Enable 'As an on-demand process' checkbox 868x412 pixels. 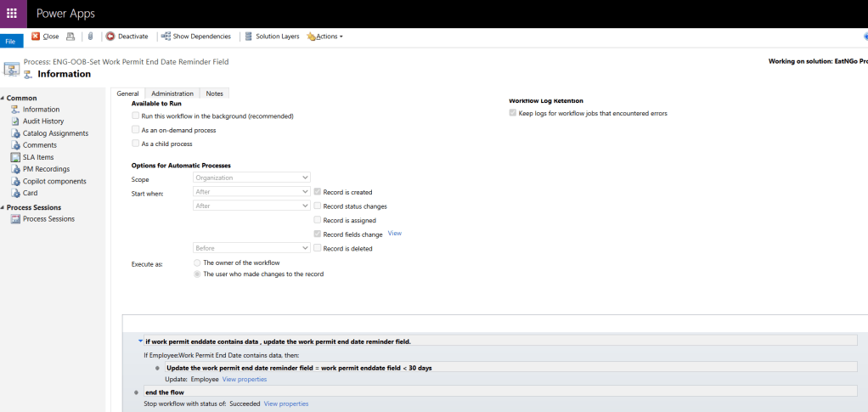[136, 130]
